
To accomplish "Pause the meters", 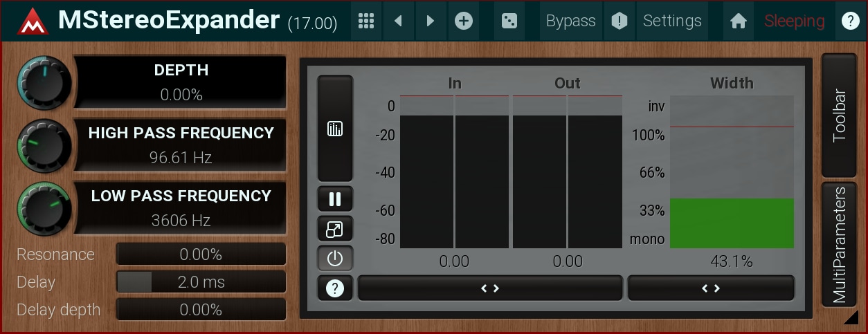I will 335,199.
